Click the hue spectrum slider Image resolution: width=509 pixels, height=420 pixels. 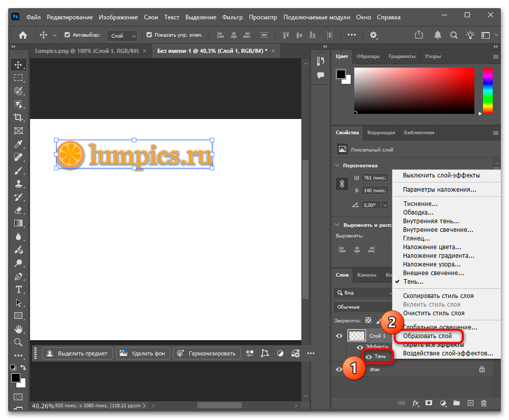pyautogui.click(x=488, y=91)
